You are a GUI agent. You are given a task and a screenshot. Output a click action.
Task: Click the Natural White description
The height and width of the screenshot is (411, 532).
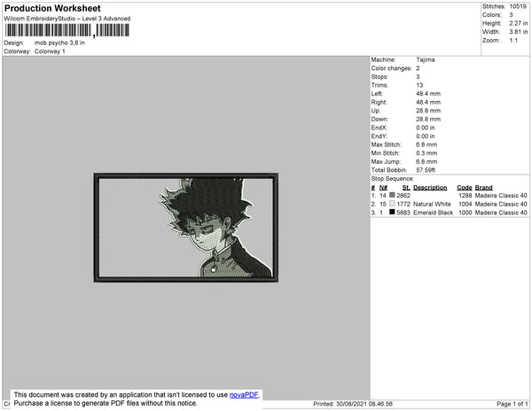[432, 204]
